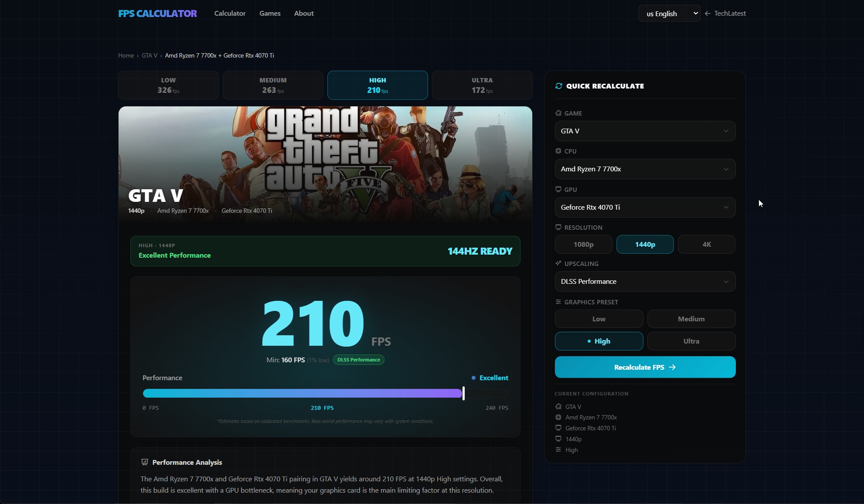Select the LOW 326 fps tab

coord(168,85)
